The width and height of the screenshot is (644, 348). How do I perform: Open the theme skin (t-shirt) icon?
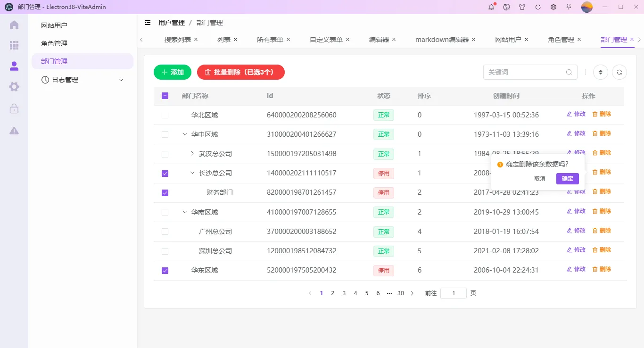tap(522, 7)
